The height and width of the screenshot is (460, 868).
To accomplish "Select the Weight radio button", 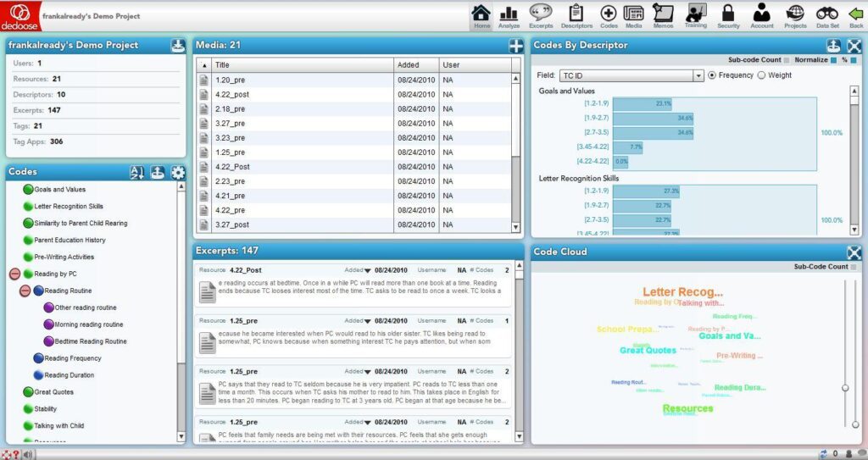I will coord(761,75).
